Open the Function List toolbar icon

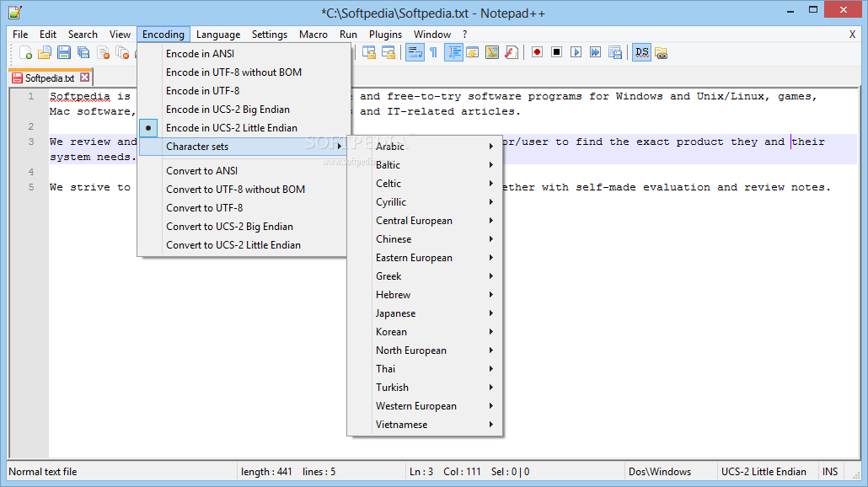tap(512, 52)
